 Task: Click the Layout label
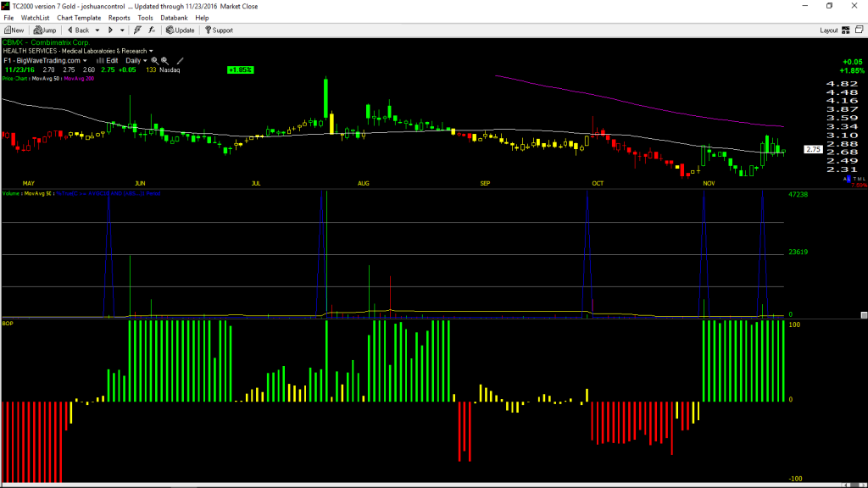click(x=829, y=30)
